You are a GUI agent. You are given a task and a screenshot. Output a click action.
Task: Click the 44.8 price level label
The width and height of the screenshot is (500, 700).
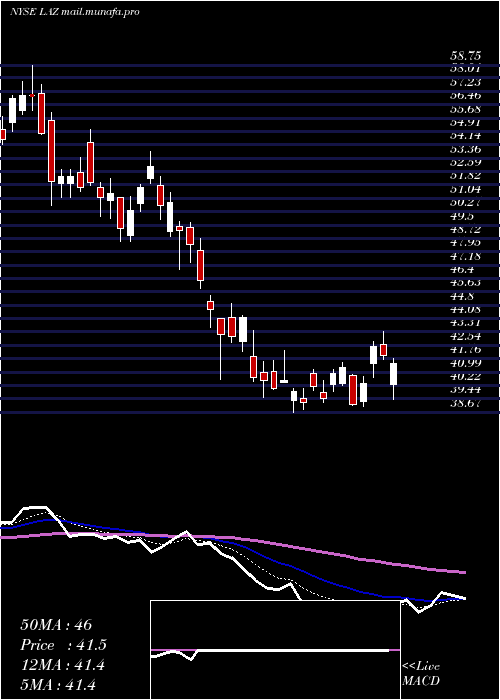[461, 296]
